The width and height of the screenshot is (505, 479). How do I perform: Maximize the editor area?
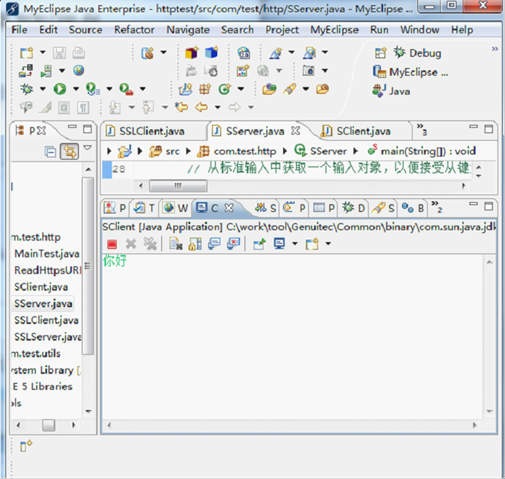(x=488, y=129)
